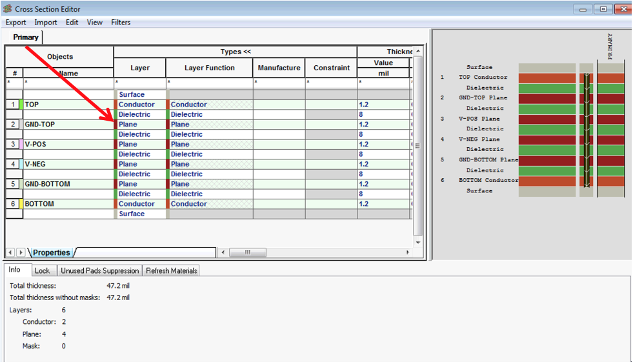The image size is (633, 364).
Task: Click the horizontal scrollbar right arrow
Action: point(407,252)
